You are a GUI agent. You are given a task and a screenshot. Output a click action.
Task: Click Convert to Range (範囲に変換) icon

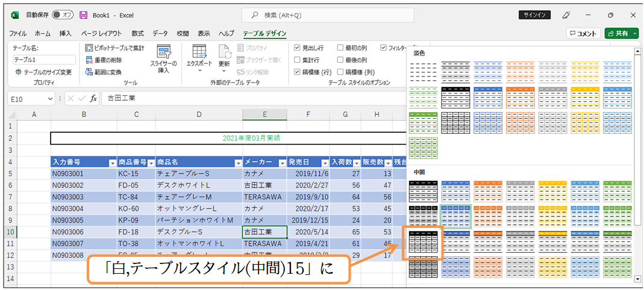click(x=89, y=72)
